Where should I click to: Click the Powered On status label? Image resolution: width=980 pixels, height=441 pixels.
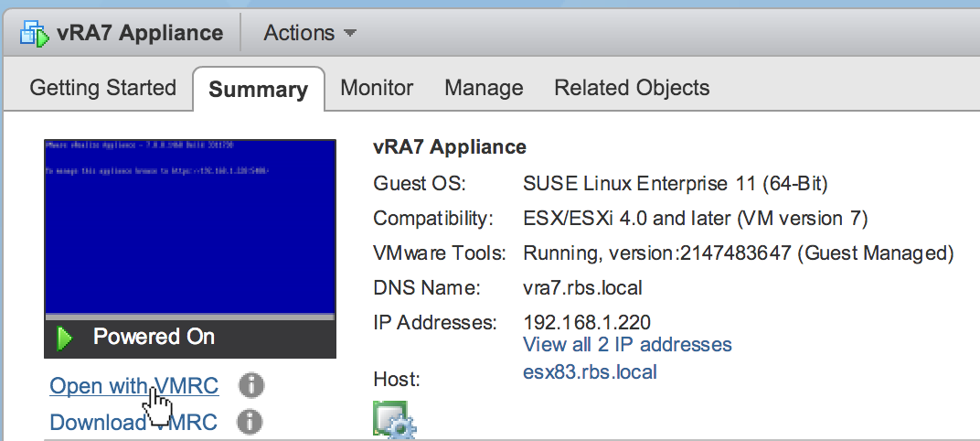pyautogui.click(x=154, y=338)
